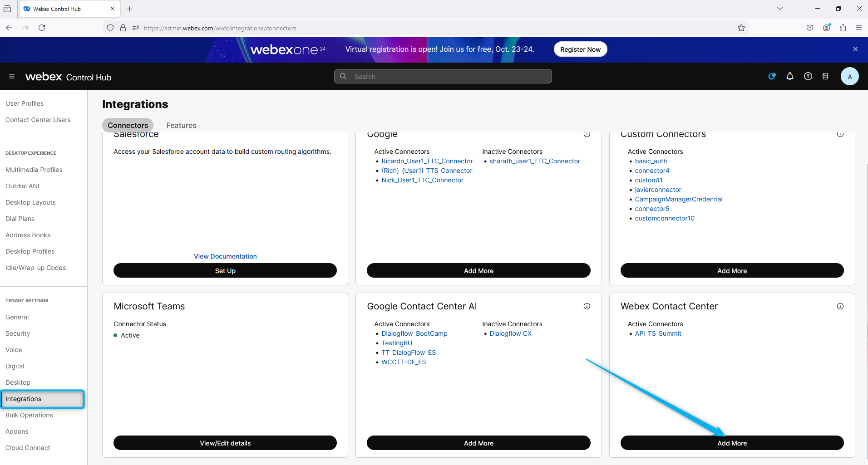868x465 pixels.
Task: Open Outdial ANI in sidebar
Action: coord(22,186)
